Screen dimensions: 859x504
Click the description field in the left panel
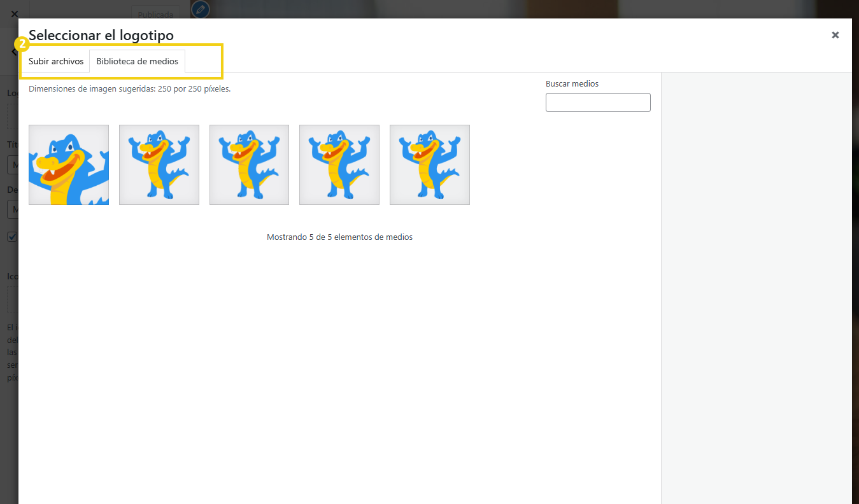[11, 209]
